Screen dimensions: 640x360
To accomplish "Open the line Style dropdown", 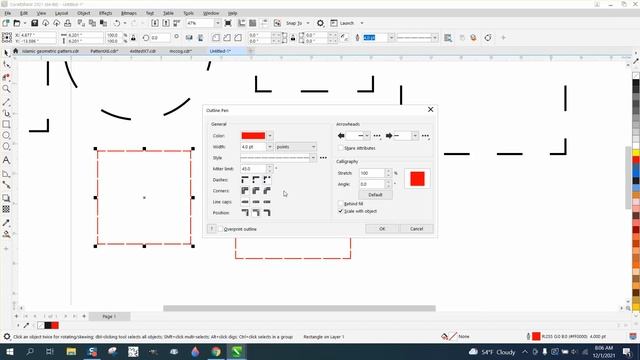I will pyautogui.click(x=313, y=158).
